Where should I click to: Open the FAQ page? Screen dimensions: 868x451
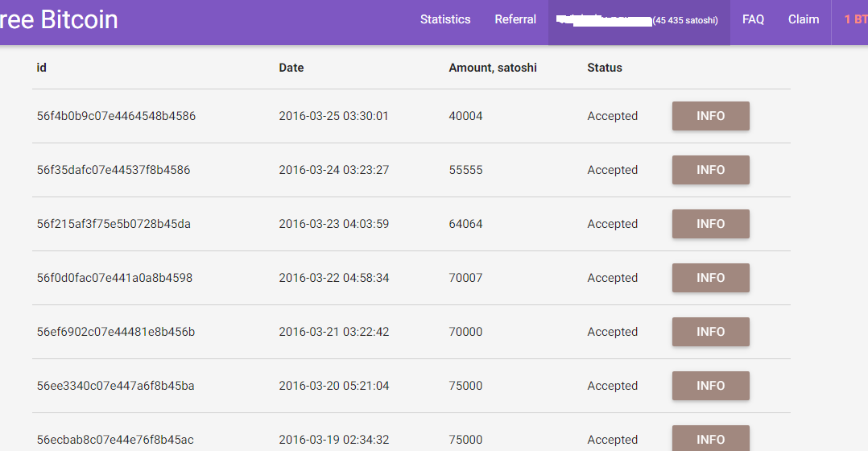click(753, 19)
